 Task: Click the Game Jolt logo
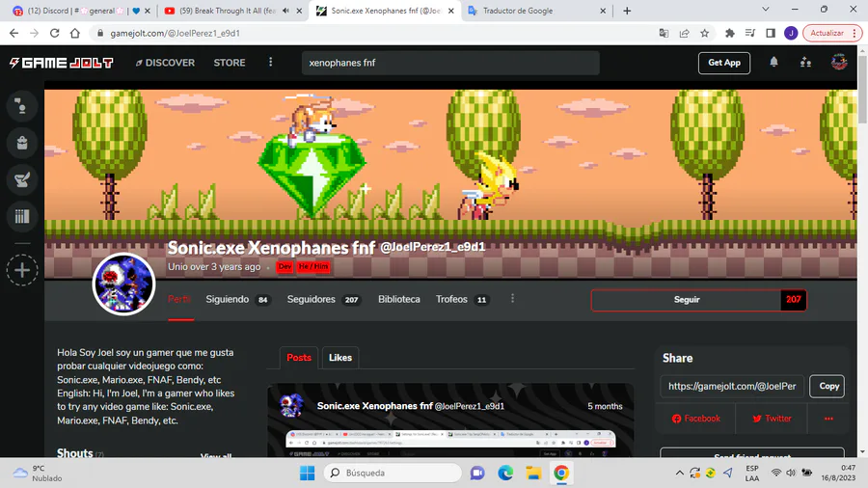point(62,63)
